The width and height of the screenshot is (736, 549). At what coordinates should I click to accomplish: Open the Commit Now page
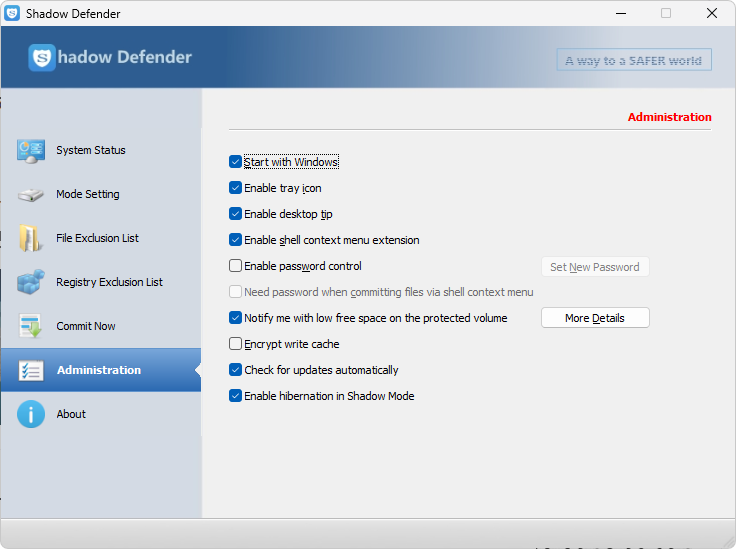click(x=101, y=326)
